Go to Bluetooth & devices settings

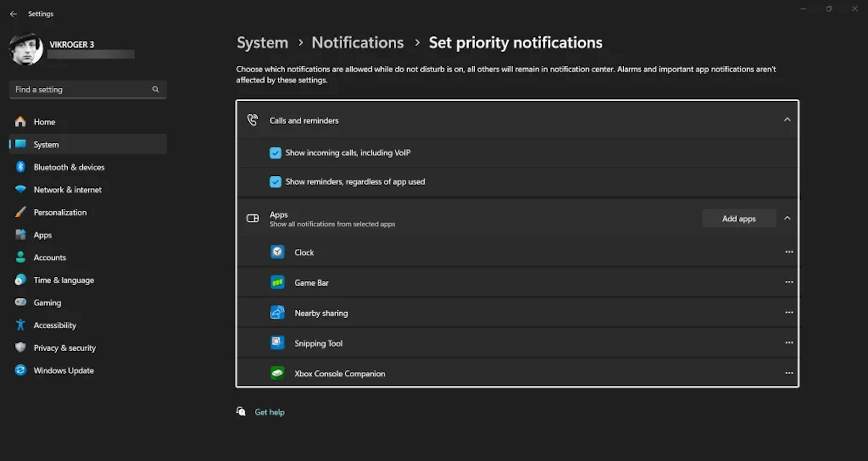[x=69, y=167]
